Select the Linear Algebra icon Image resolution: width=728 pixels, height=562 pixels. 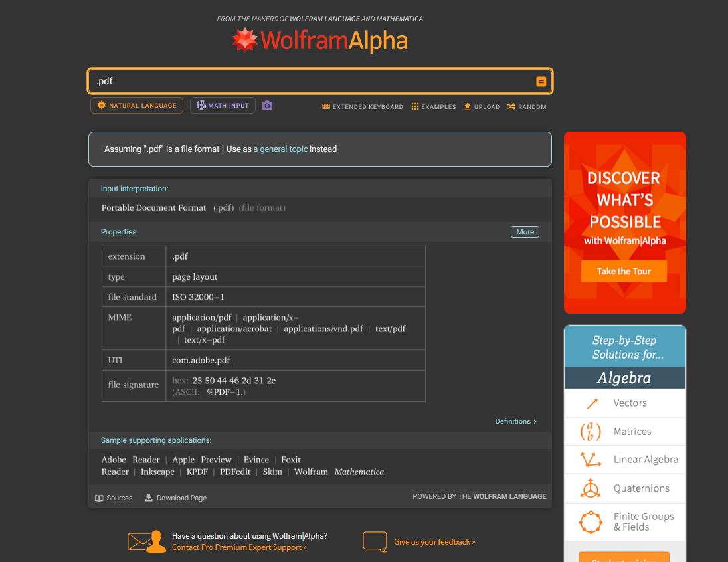tap(591, 460)
